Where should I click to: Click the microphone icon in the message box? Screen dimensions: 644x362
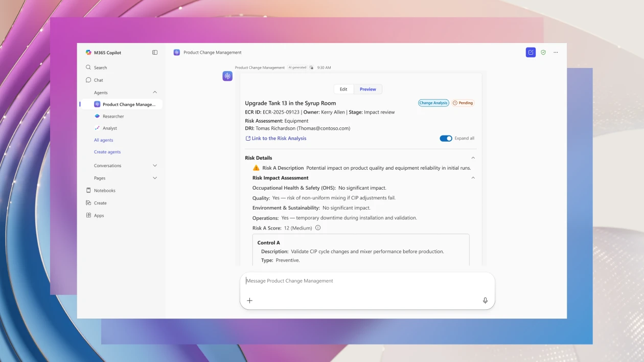pos(485,300)
